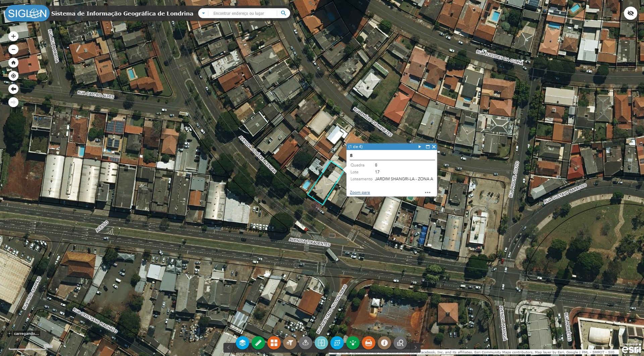644x356 pixels.
Task: Activate the swipe compare widget
Action: [x=321, y=343]
